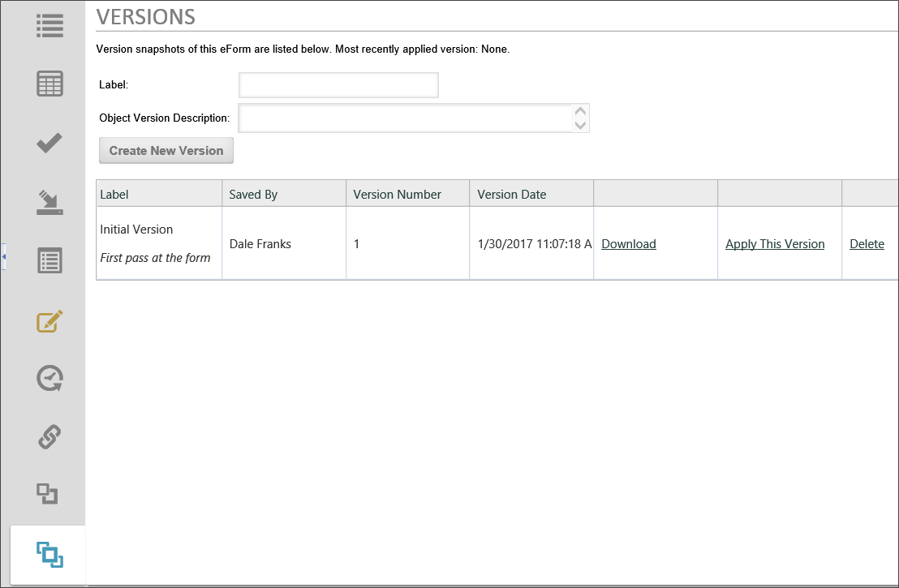
Task: Open the table grid icon in sidebar
Action: [49, 84]
